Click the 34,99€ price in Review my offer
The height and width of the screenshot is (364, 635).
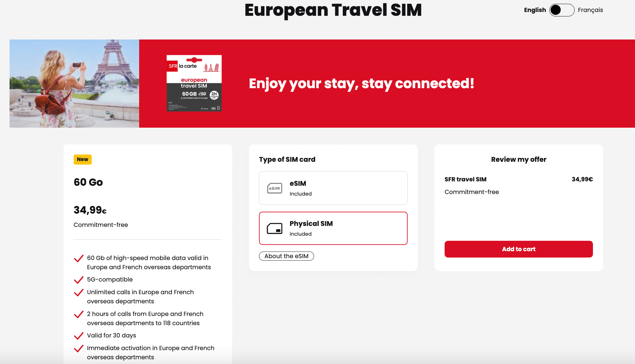[x=582, y=179]
